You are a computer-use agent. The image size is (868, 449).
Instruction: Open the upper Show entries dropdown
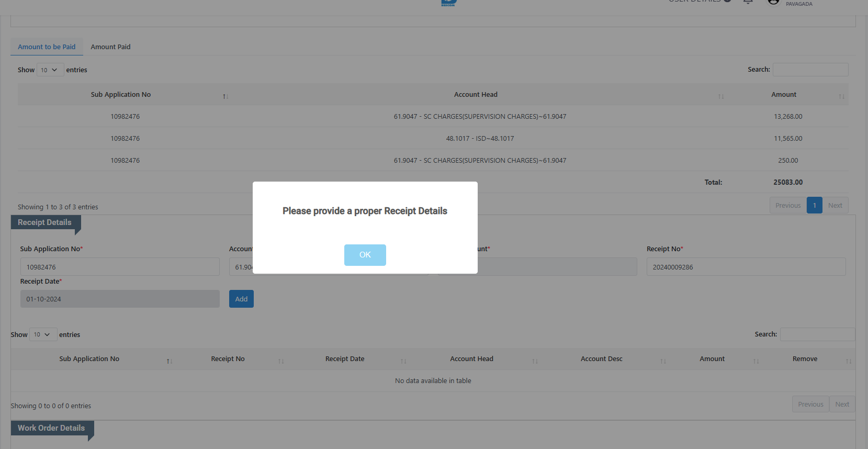point(50,70)
